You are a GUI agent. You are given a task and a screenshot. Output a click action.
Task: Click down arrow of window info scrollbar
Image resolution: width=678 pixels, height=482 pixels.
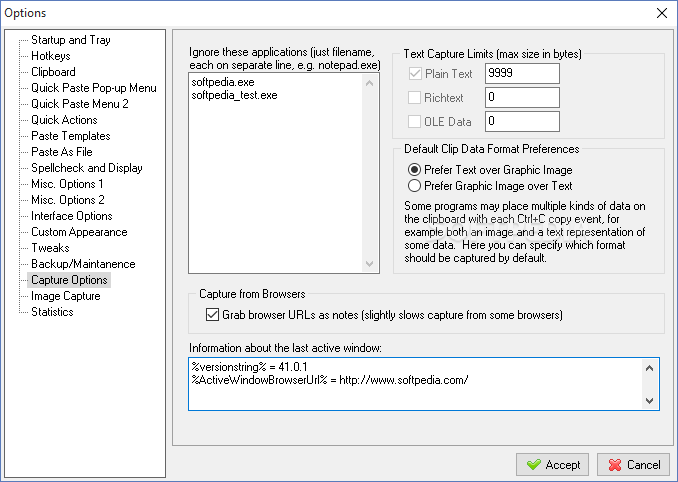649,400
